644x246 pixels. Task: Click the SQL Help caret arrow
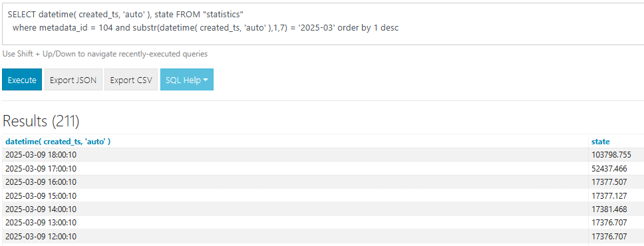click(205, 80)
